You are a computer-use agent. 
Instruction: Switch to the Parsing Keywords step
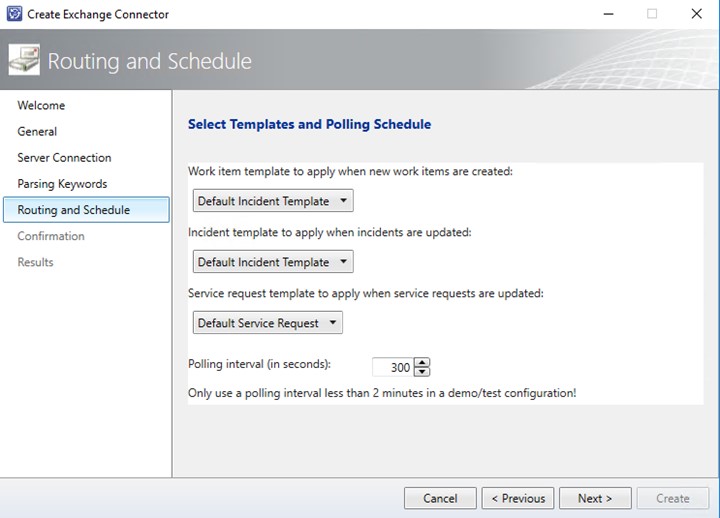coord(62,184)
